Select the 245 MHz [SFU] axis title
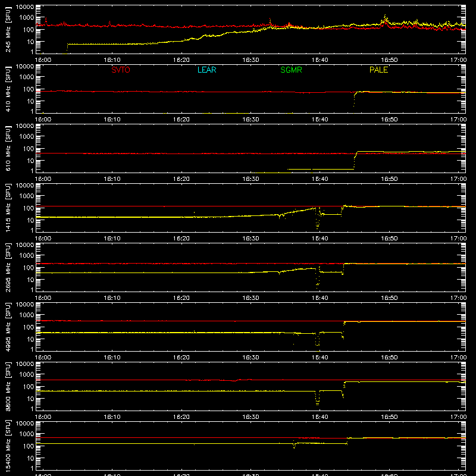The width and height of the screenshot is (476, 476). (8, 29)
